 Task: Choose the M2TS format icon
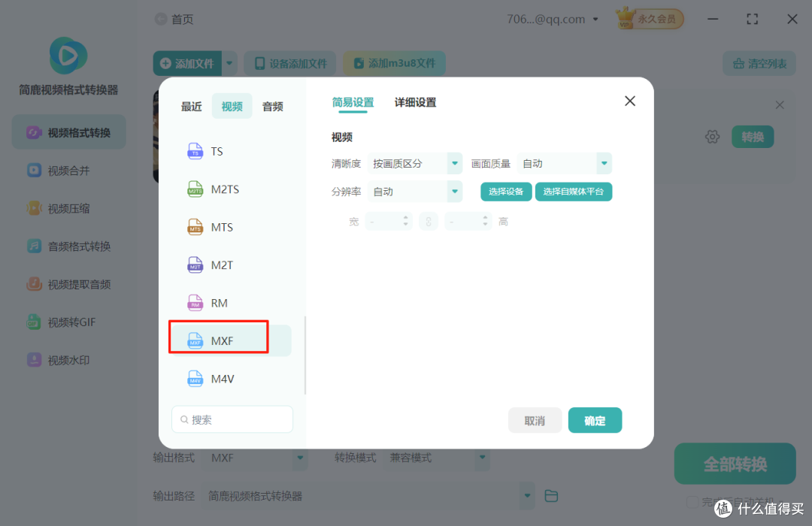point(195,189)
